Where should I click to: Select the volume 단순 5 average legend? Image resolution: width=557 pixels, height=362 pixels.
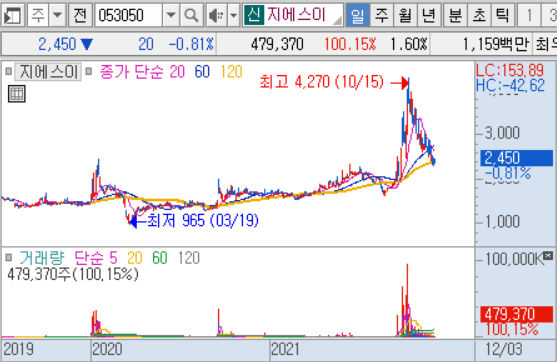point(96,258)
